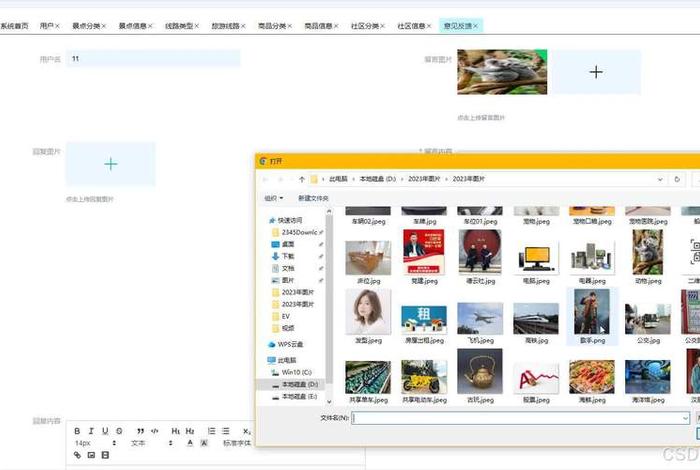700x470 pixels.
Task: Select the EV folder in the sidebar
Action: pos(286,316)
